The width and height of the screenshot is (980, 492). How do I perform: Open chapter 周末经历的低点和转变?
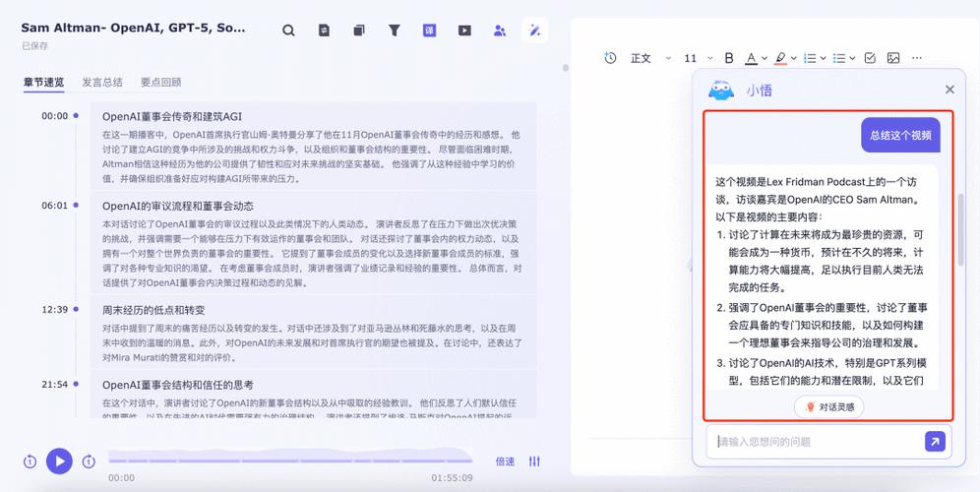pos(153,310)
